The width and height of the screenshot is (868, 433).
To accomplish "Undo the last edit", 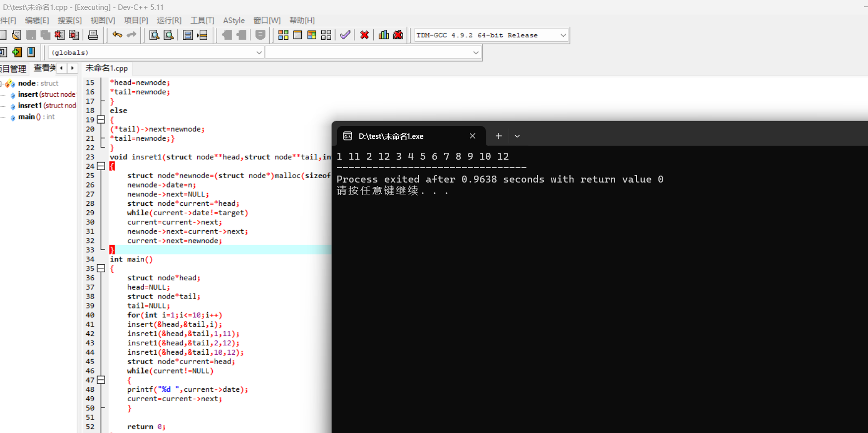I will (x=117, y=35).
